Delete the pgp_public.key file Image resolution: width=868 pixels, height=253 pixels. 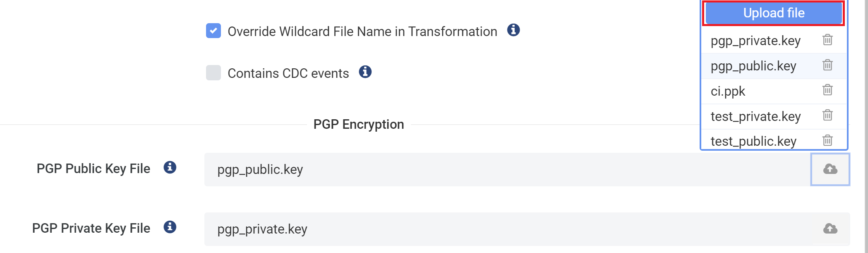[827, 65]
